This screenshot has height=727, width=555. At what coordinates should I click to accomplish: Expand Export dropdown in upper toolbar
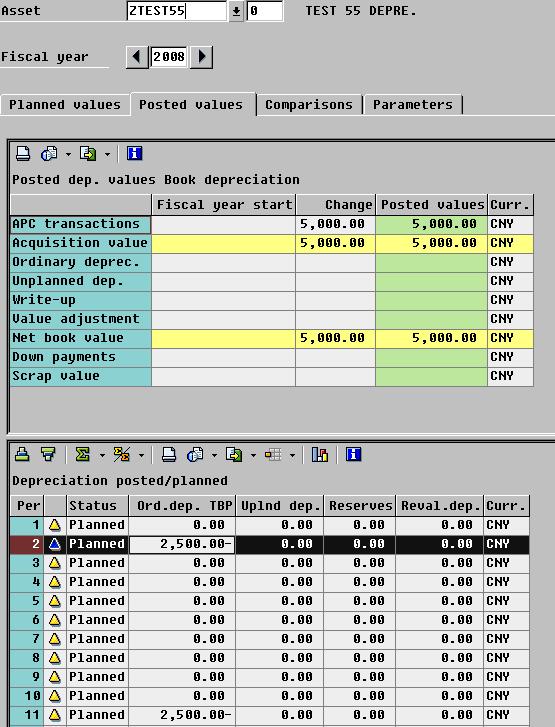pos(107,154)
